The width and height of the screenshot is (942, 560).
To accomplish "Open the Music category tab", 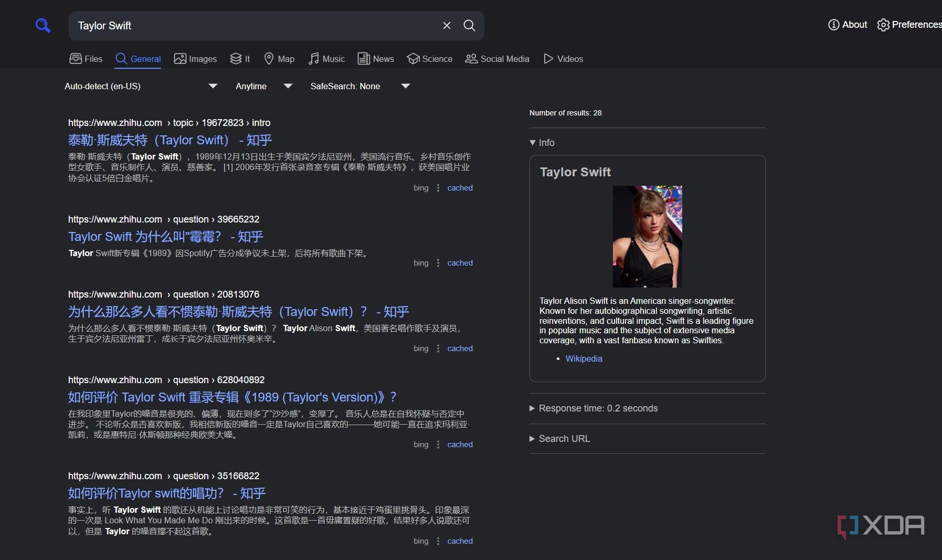I will 326,59.
